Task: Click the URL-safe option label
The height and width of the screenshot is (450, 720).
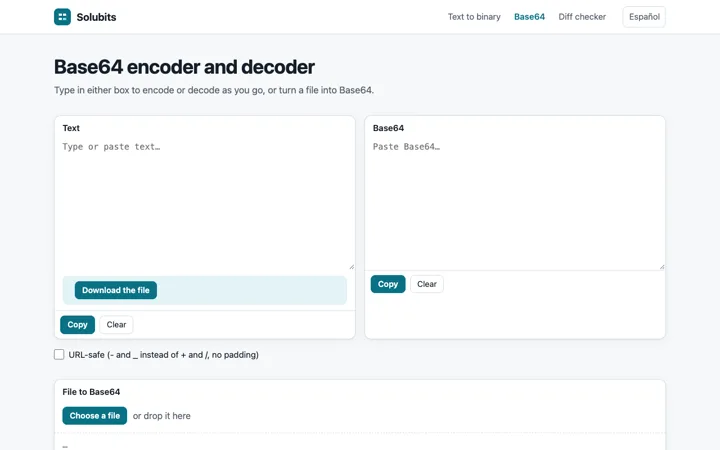Action: 163,354
